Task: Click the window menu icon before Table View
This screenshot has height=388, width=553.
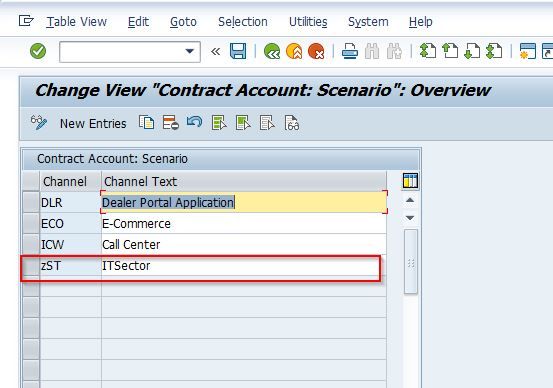Action: point(26,21)
